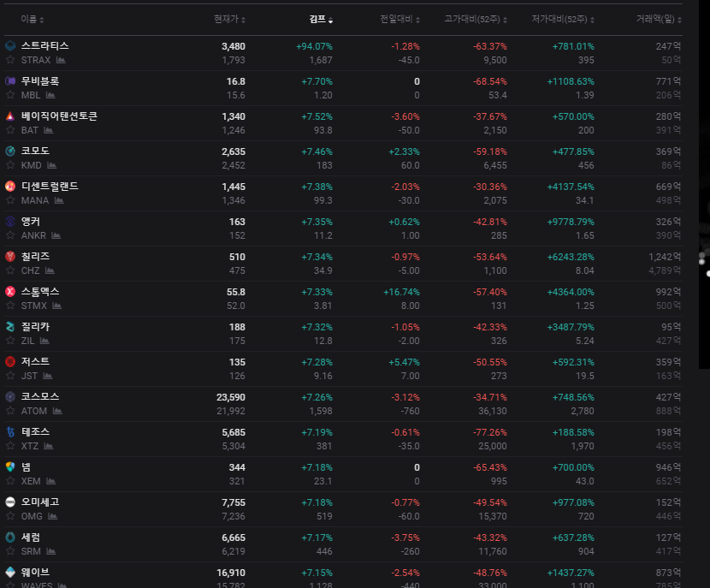Screen dimensions: 710x588
Task: Select OMG price 7,755
Action: (x=234, y=502)
